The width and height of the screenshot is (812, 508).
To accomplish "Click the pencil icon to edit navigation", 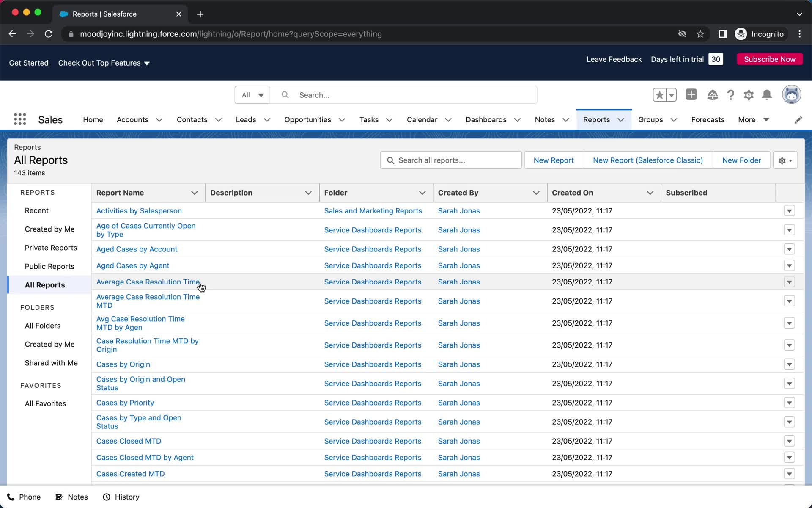I will pyautogui.click(x=798, y=120).
